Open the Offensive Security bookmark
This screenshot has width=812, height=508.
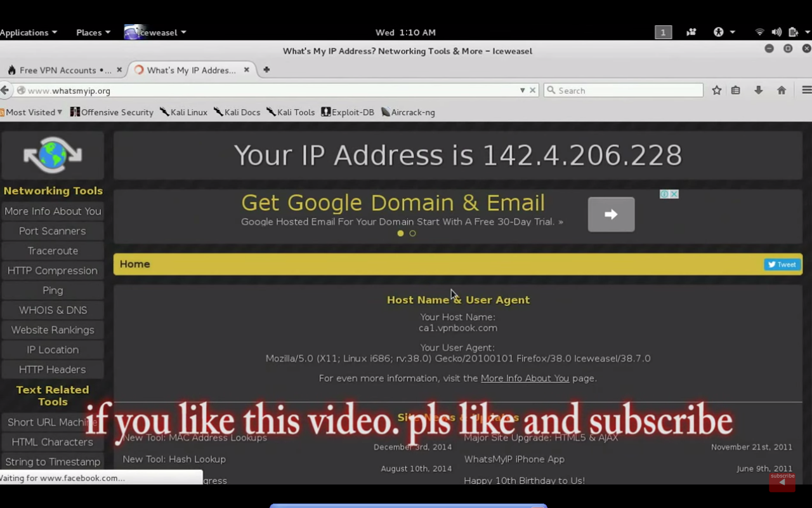coord(112,112)
